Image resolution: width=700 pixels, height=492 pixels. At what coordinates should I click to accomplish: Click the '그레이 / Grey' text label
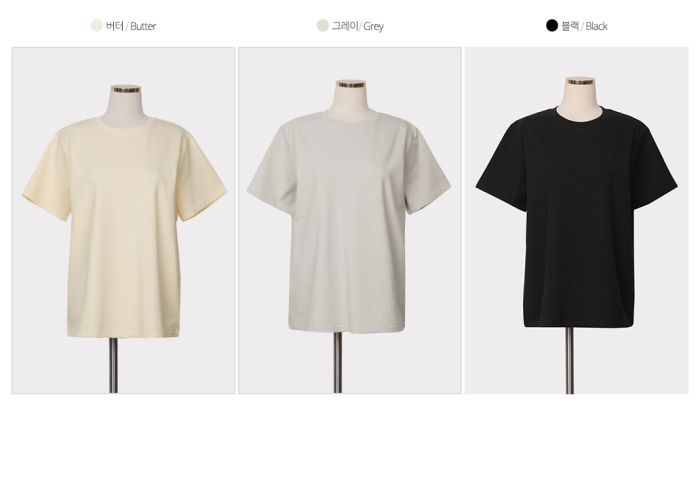358,26
